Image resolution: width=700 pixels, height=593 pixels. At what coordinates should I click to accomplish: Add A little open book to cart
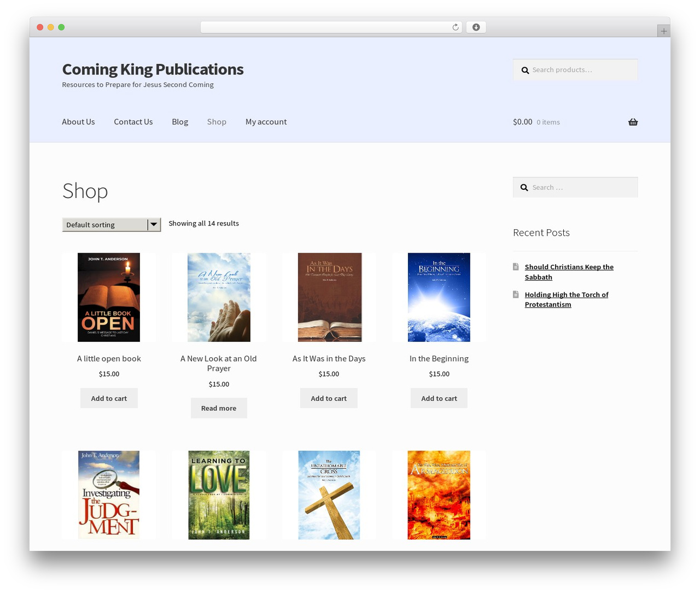pos(109,398)
